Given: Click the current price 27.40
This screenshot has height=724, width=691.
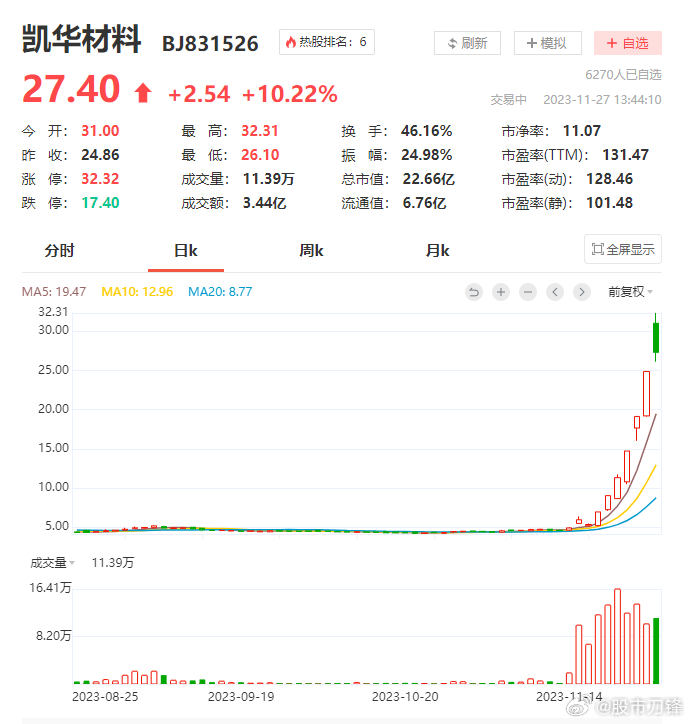Looking at the screenshot, I should [71, 89].
